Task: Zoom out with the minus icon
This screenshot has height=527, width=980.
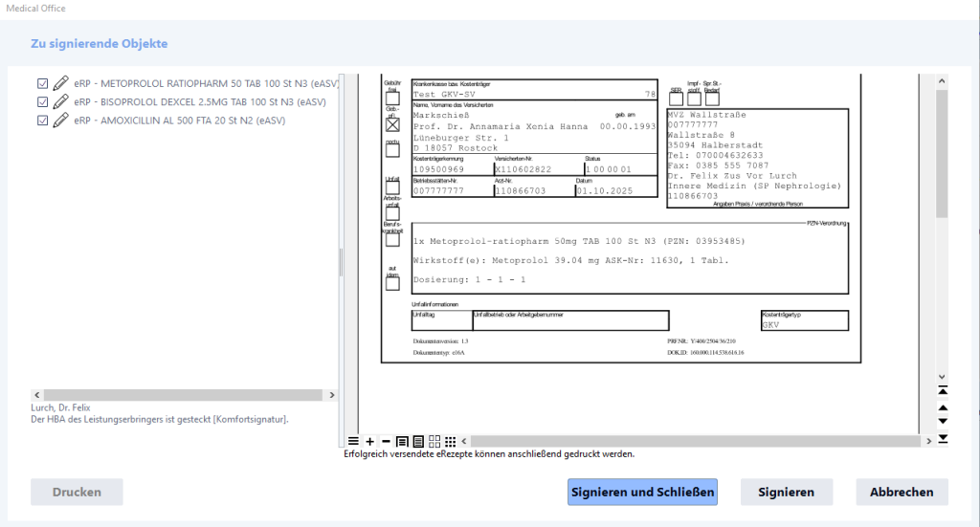Action: 386,441
